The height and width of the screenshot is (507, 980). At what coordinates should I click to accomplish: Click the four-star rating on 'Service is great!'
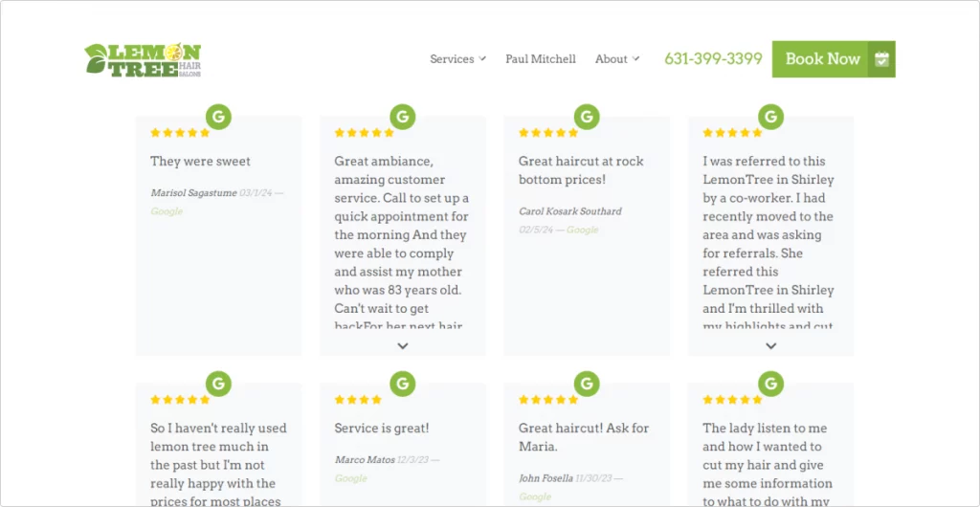click(358, 400)
